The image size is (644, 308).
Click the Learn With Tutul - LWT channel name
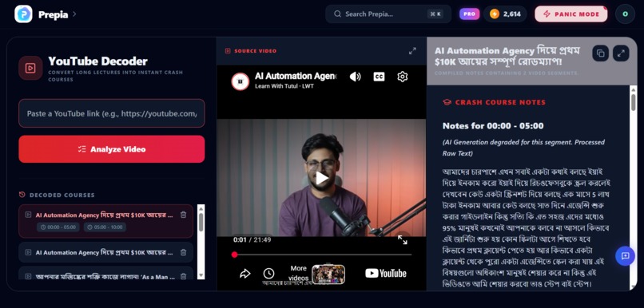[x=284, y=86]
